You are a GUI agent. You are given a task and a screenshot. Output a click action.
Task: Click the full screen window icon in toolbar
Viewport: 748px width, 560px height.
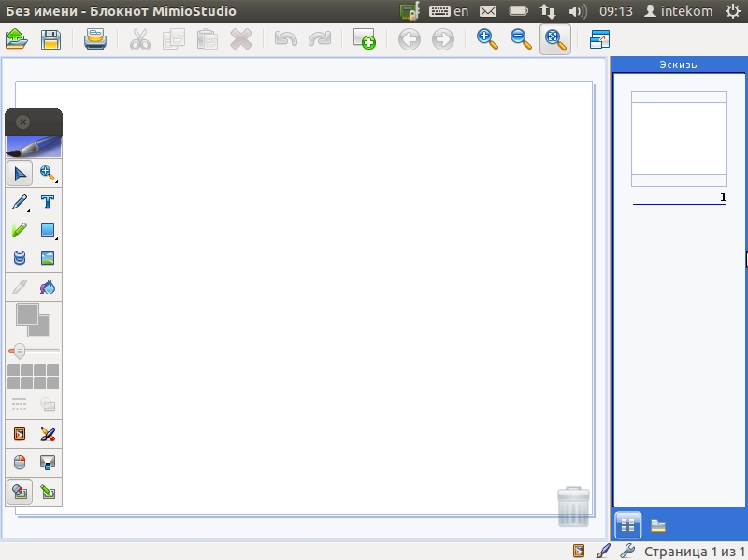[x=599, y=39]
